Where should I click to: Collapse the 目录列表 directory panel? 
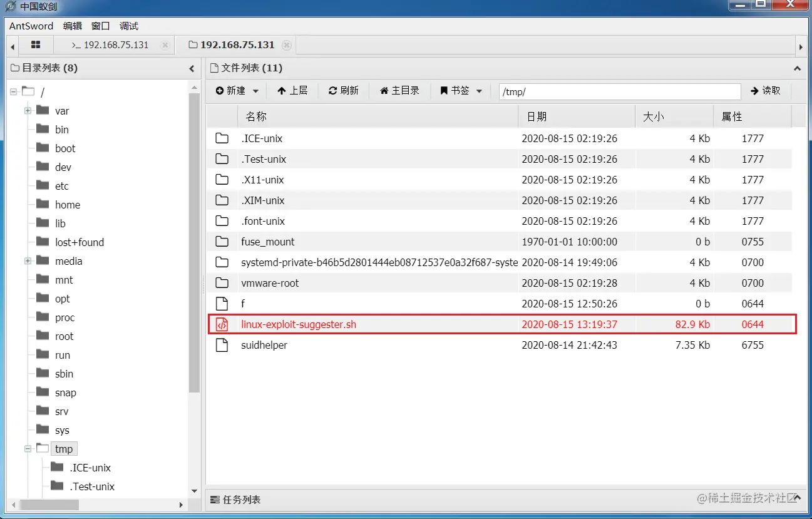191,68
